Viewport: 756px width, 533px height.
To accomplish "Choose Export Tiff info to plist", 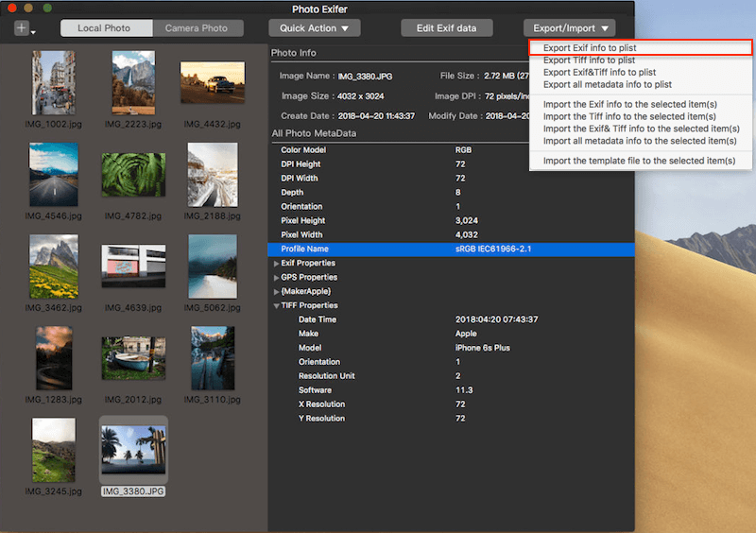I will coord(641,60).
